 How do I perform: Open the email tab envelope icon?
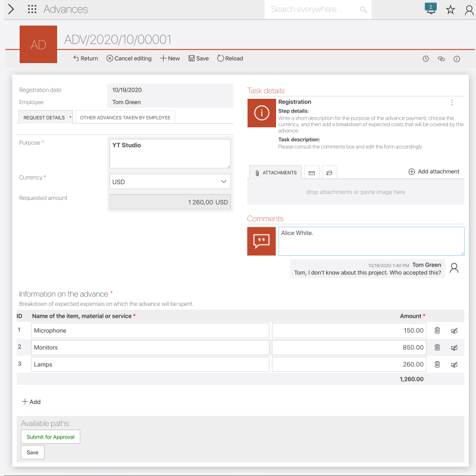click(311, 173)
